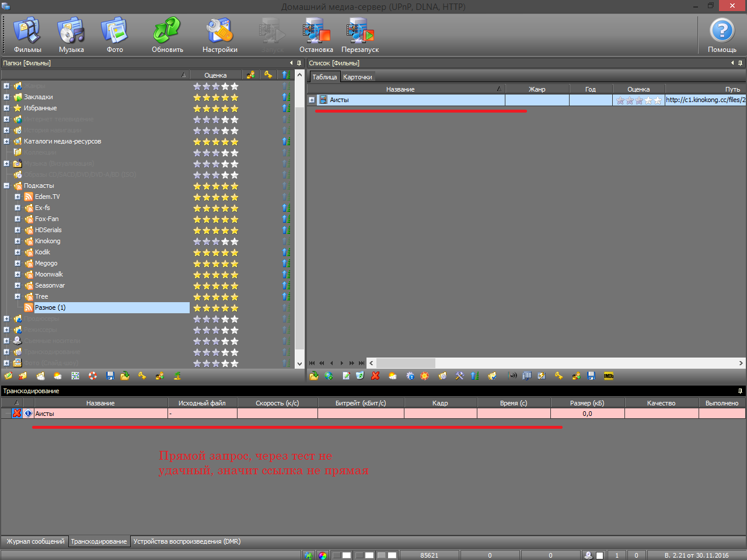Screen dimensions: 747x560
Task: Restart server via Перезапуск
Action: (359, 35)
